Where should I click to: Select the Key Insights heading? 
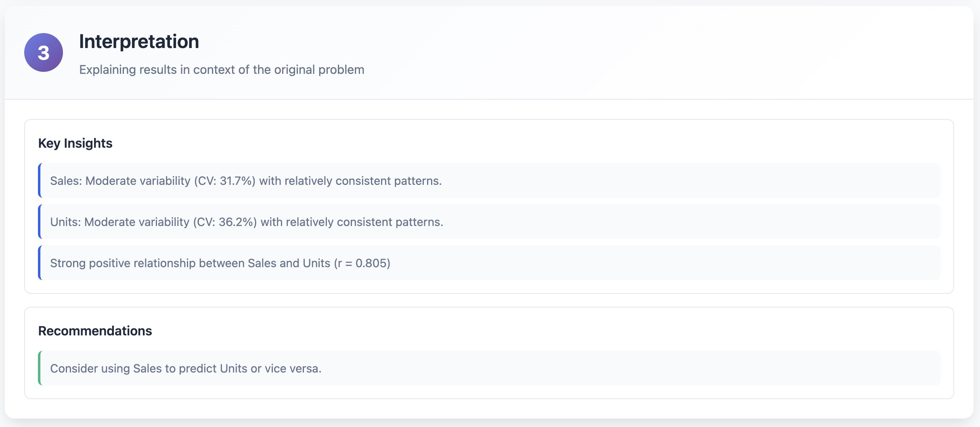(75, 143)
